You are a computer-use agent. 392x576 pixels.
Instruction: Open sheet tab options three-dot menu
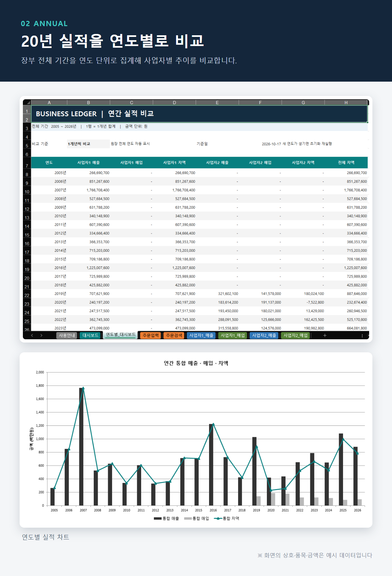(362, 335)
